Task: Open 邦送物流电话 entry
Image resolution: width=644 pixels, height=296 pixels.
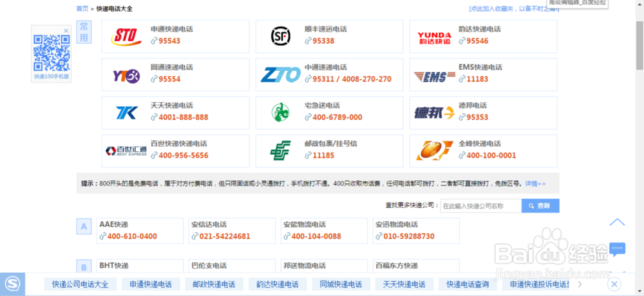Action: click(x=305, y=266)
